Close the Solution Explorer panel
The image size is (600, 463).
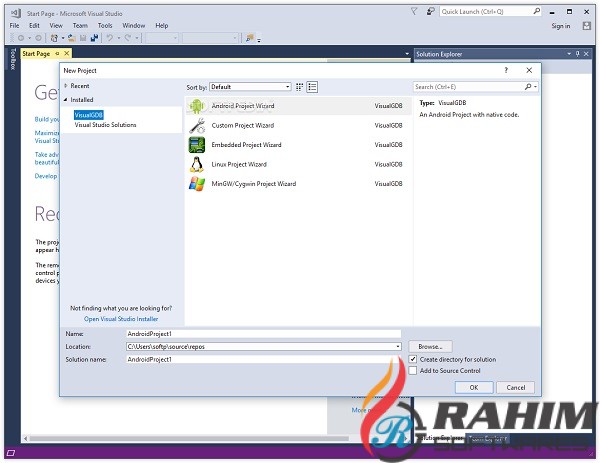[586, 54]
